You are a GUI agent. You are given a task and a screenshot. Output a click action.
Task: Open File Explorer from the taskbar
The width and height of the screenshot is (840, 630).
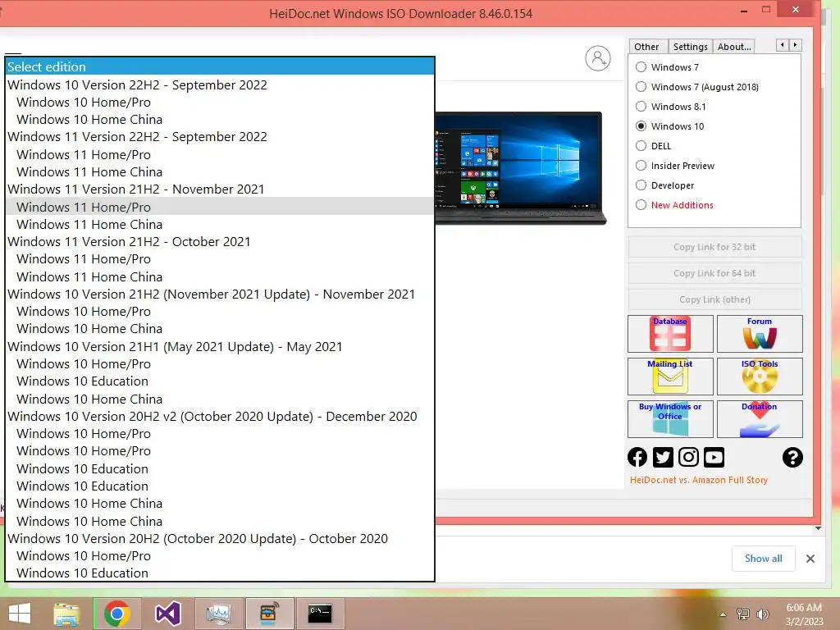[x=66, y=614]
